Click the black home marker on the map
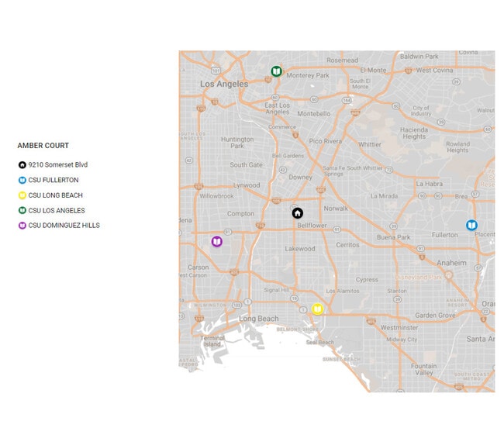Viewport: 504px width, 421px height. click(297, 213)
